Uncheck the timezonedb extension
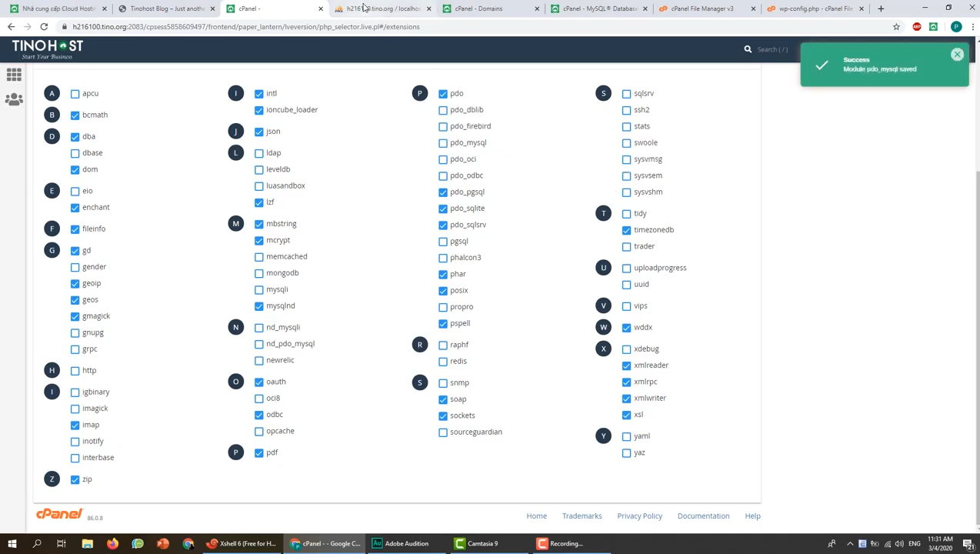The image size is (980, 554). click(x=627, y=230)
